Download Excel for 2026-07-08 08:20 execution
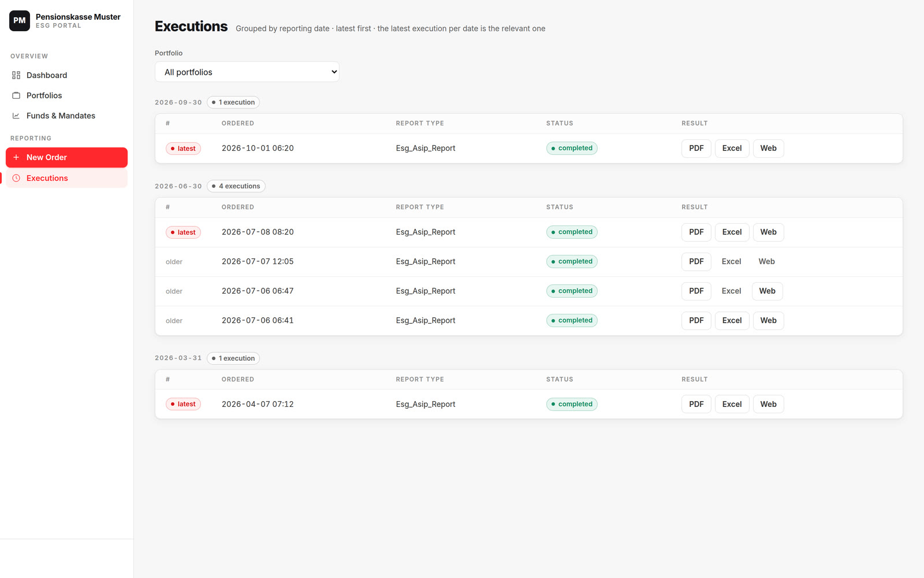 [x=732, y=232]
